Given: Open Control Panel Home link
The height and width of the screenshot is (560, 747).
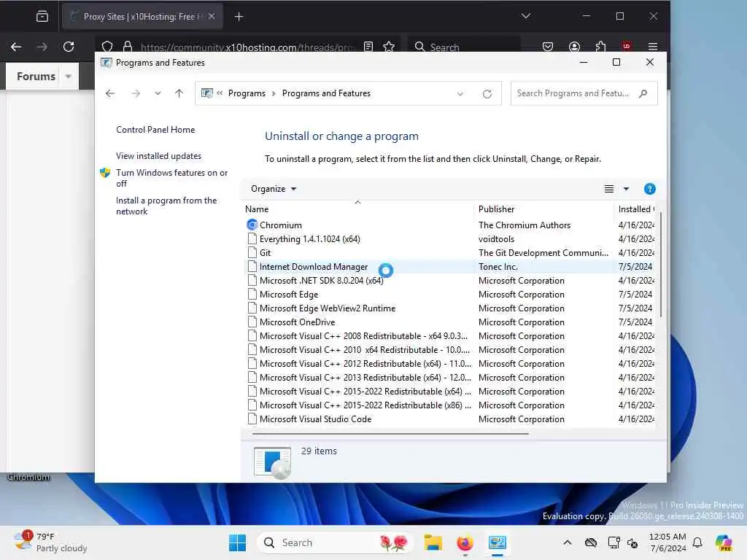Looking at the screenshot, I should [155, 130].
